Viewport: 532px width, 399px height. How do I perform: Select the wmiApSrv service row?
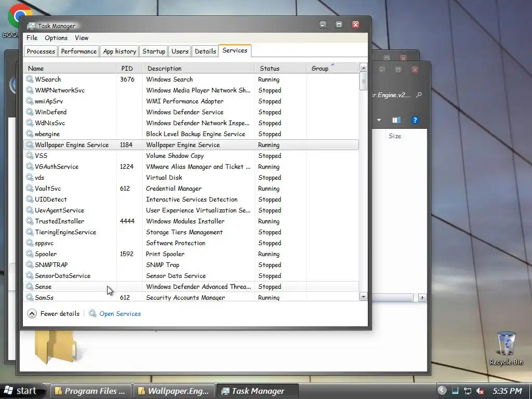pos(191,101)
